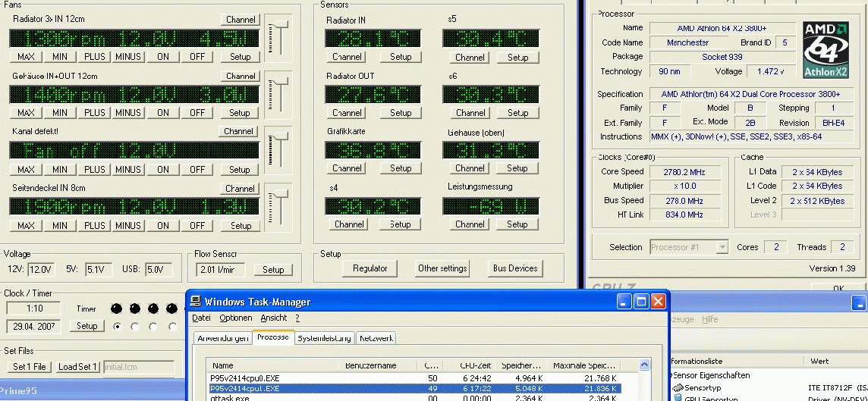Viewport: 868px width, 401px height.
Task: Turn ON the Radiator 3x IN 12cm fan
Action: (162, 56)
